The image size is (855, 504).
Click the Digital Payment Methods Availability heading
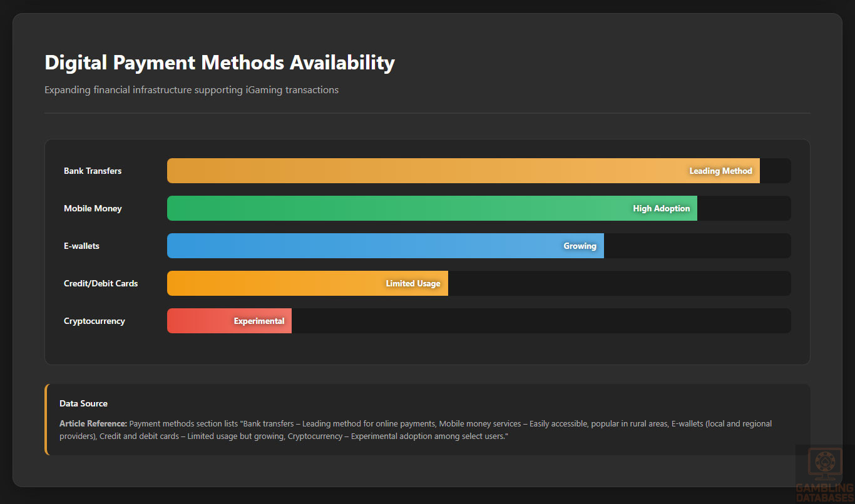pyautogui.click(x=220, y=63)
